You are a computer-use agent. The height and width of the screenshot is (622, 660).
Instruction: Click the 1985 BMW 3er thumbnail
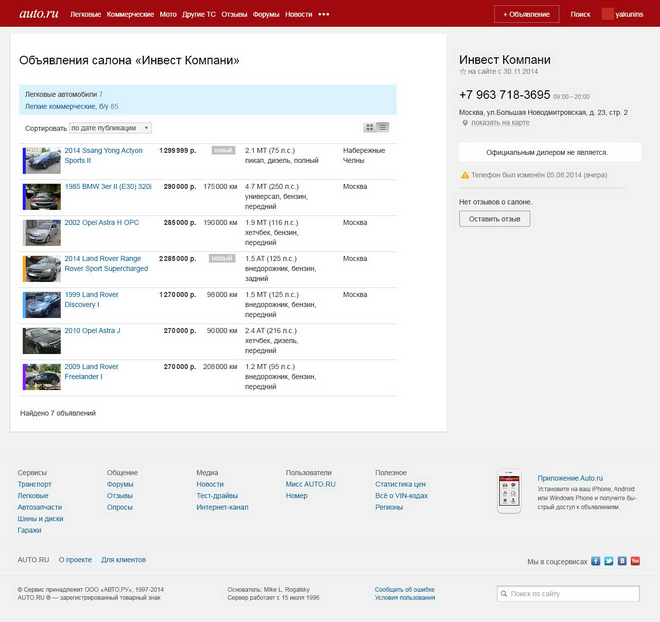(42, 197)
